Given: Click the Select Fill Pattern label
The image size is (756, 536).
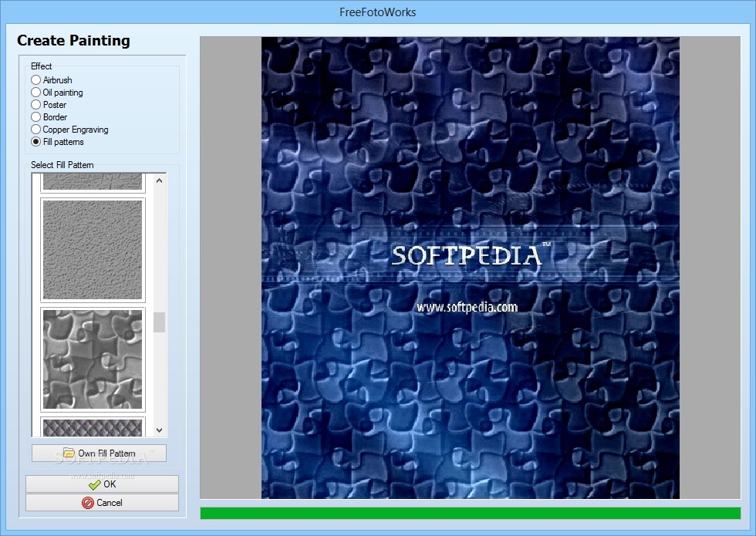Looking at the screenshot, I should (x=62, y=165).
